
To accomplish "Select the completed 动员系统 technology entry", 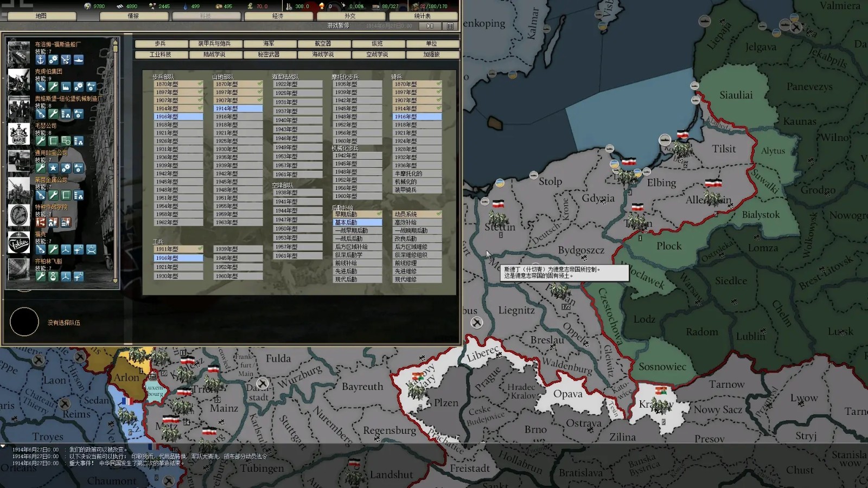I will tap(417, 214).
